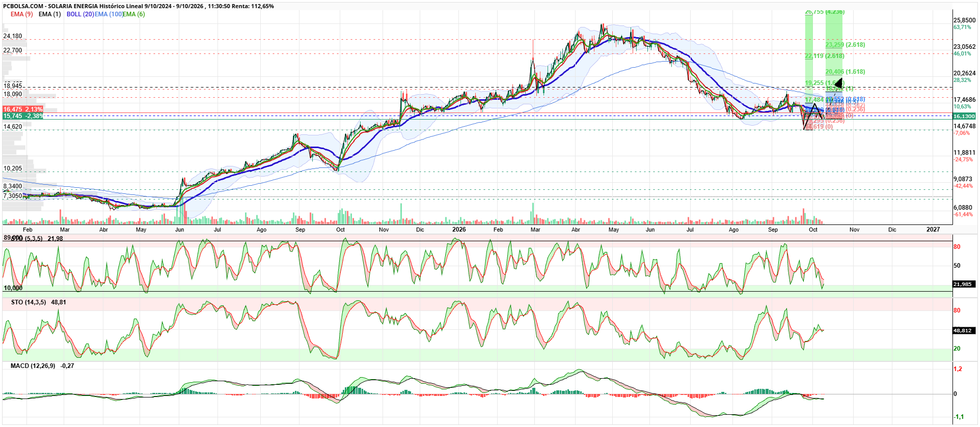Select the STO (14,3,5) indicator label
Screen dimensions: 980x427
tap(29, 302)
